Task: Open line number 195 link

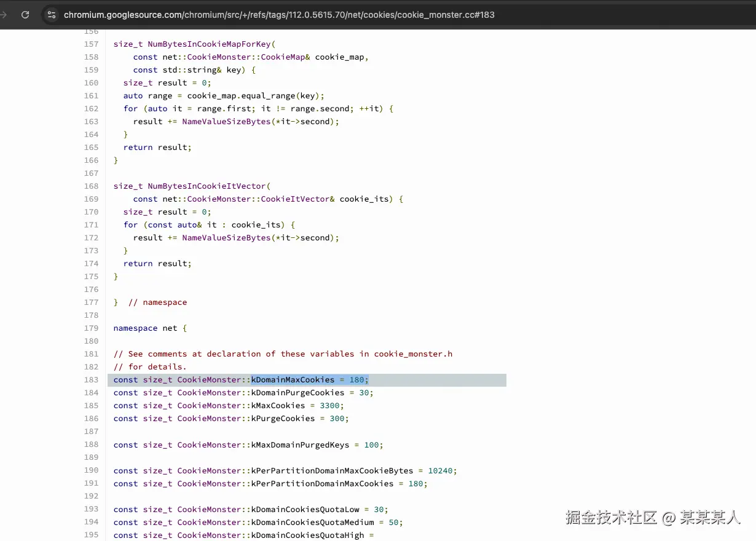Action: [x=91, y=535]
